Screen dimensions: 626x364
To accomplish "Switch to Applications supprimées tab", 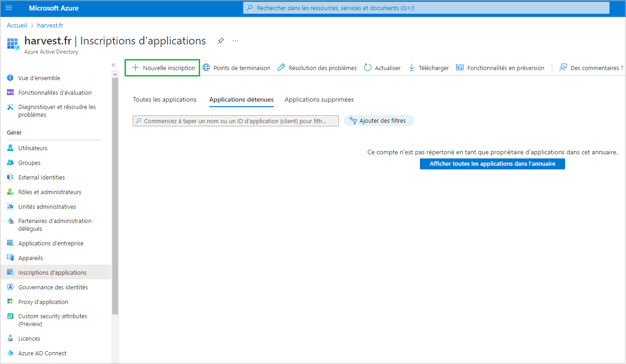I will pos(319,99).
